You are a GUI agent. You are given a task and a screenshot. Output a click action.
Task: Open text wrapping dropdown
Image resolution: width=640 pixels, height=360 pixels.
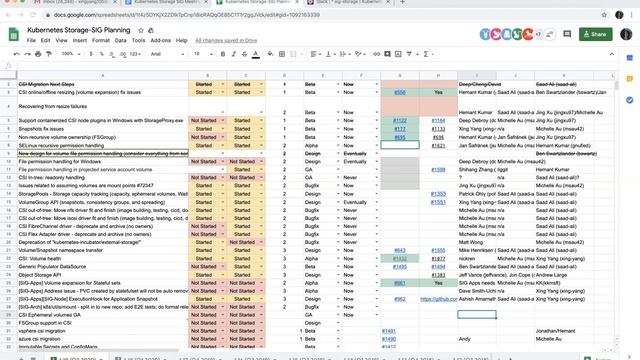[x=344, y=54]
